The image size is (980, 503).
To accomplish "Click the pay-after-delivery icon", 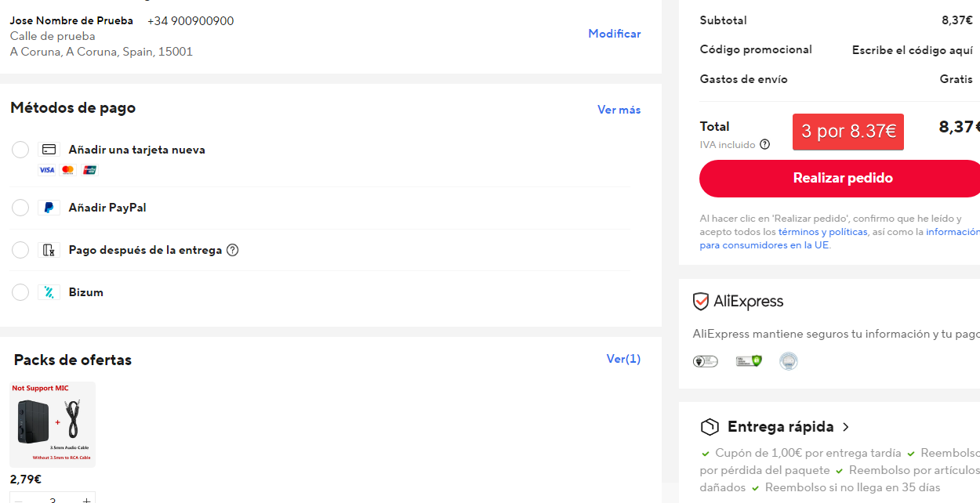I will tap(49, 250).
